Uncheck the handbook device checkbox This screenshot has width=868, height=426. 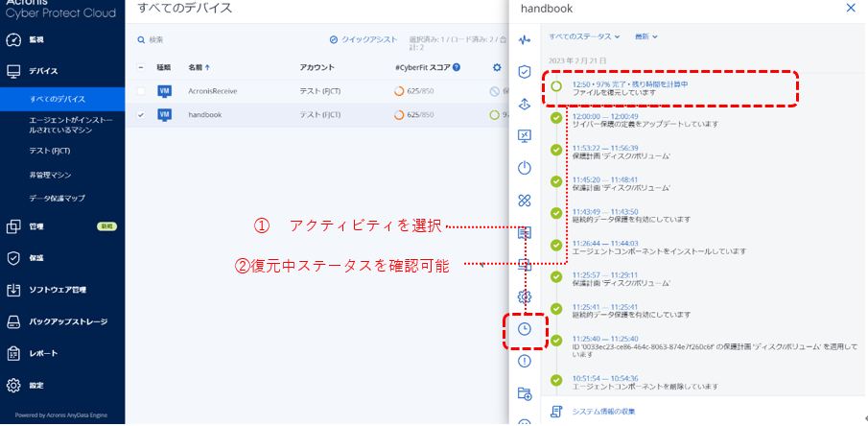[x=142, y=114]
